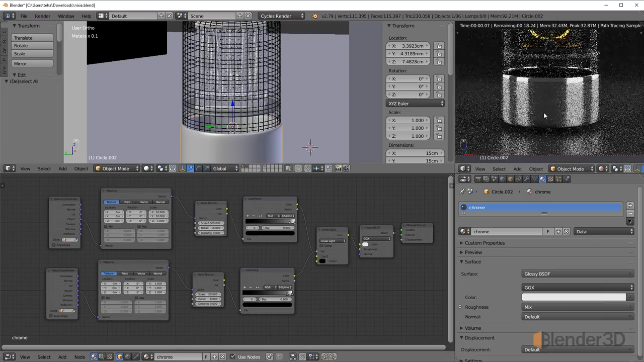The image size is (644, 362).
Task: Toggle lock on Rotation X
Action: [439, 79]
